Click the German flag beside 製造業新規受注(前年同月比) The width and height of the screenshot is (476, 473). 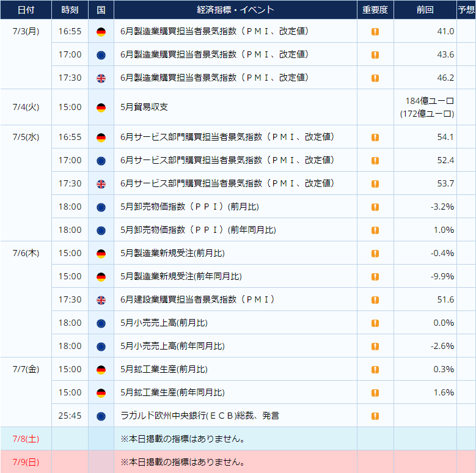point(101,277)
